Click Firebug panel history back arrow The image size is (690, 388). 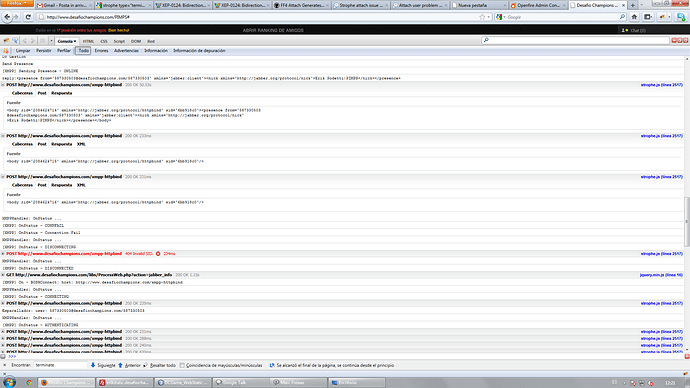(x=24, y=41)
